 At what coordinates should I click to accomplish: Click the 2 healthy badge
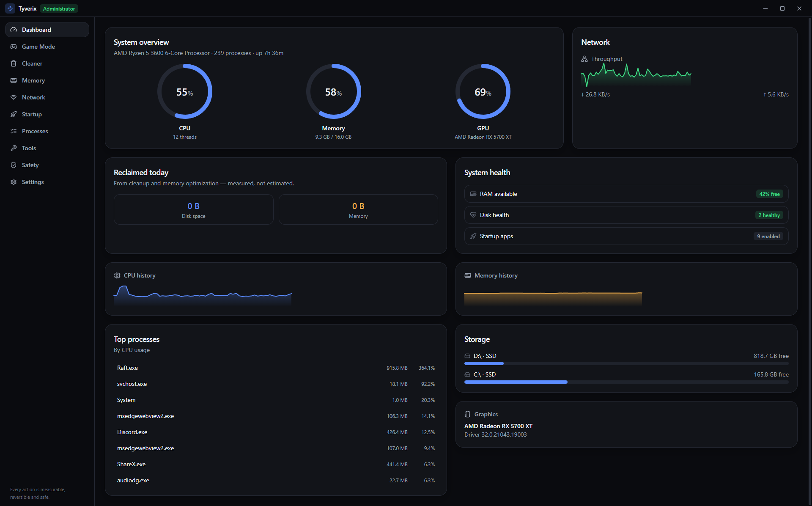point(769,215)
